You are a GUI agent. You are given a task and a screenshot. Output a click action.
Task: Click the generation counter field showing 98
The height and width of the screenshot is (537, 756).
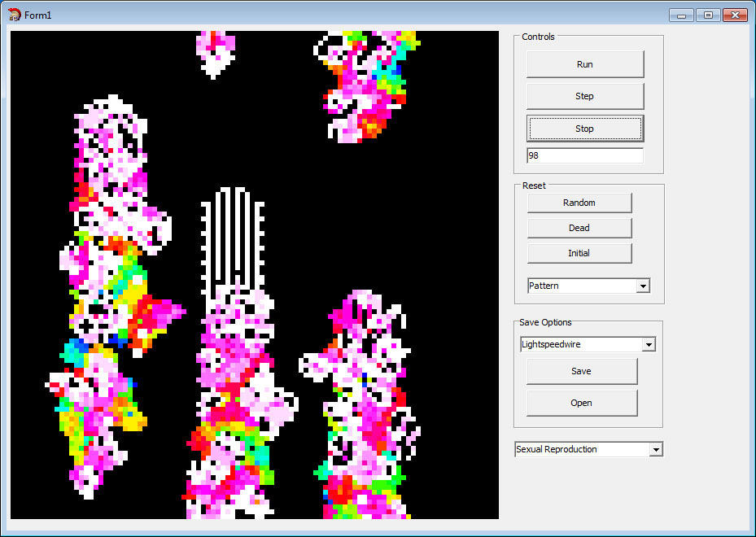(x=585, y=155)
